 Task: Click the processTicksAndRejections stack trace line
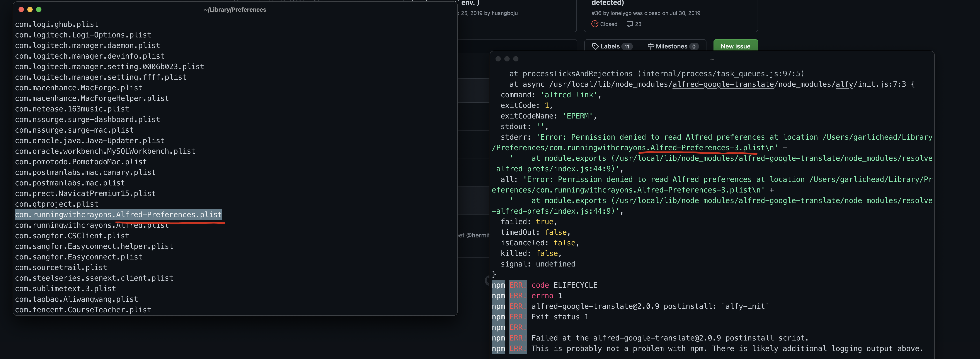click(x=657, y=74)
